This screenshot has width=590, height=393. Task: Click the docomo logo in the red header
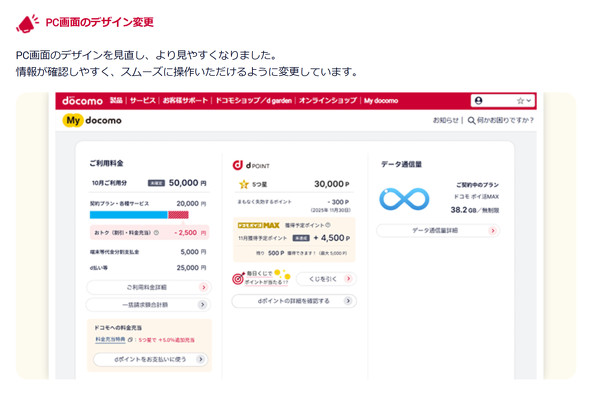pyautogui.click(x=82, y=101)
